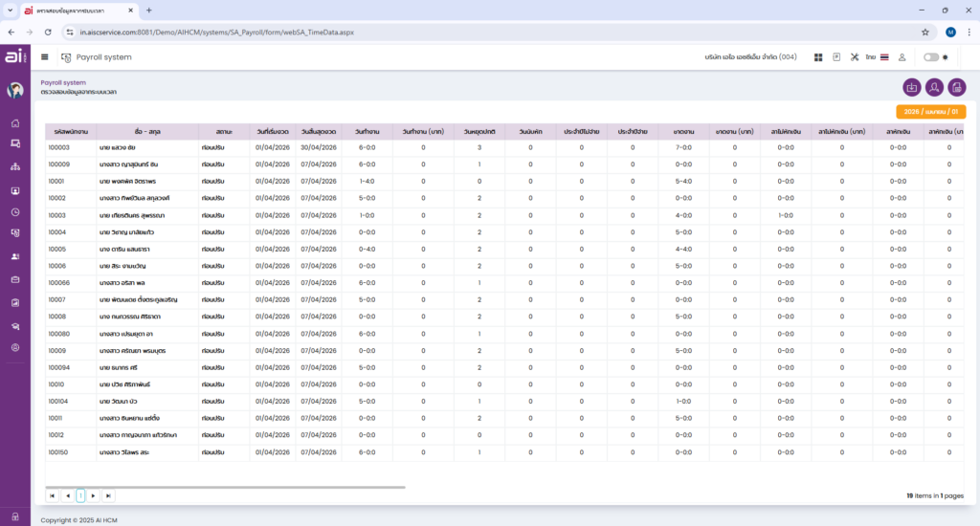Select the row with employee code 10001

(503, 182)
